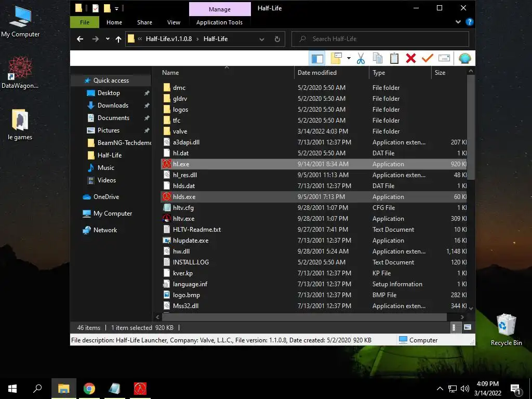Open recent locations dropdown chevron
The width and height of the screenshot is (532, 399).
coord(108,39)
